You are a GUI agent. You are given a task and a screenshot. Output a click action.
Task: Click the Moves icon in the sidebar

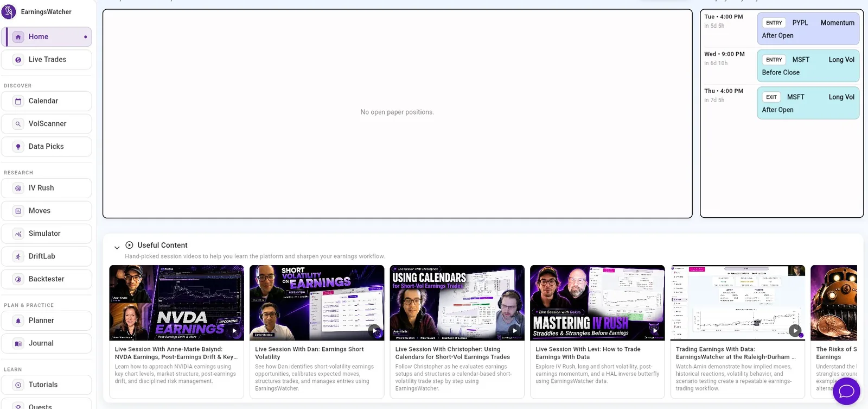pyautogui.click(x=18, y=211)
